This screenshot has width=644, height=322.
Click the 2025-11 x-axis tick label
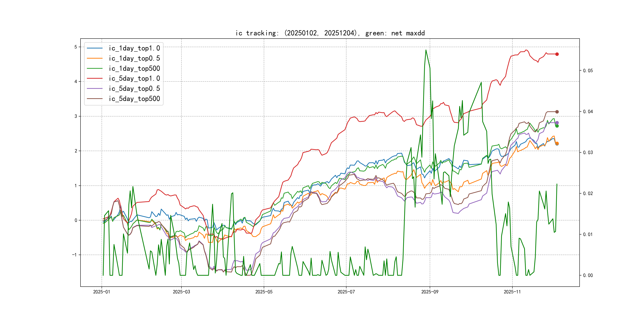[512, 292]
